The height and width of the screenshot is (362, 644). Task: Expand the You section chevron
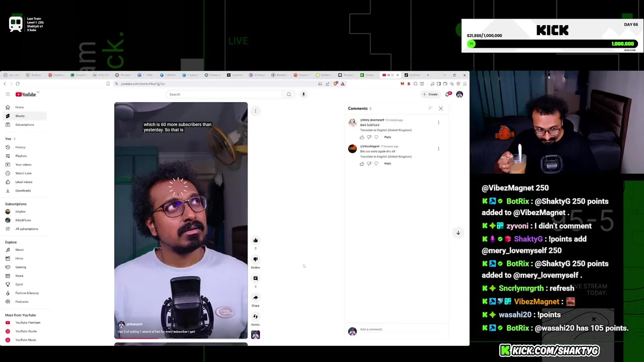14,139
